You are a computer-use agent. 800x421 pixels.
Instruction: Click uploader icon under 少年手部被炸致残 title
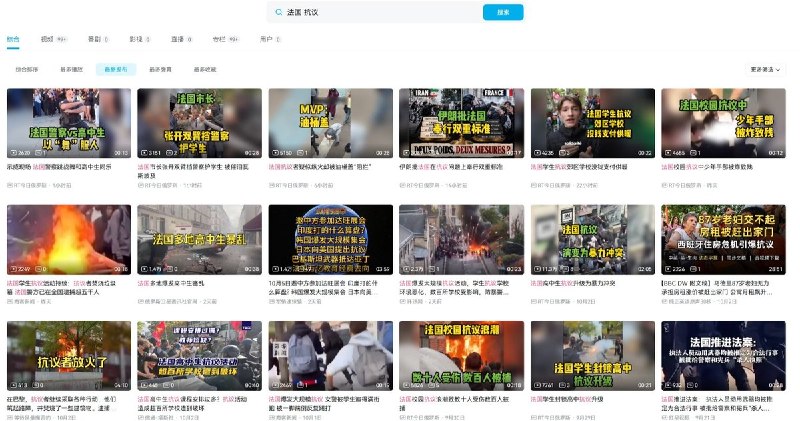664,185
